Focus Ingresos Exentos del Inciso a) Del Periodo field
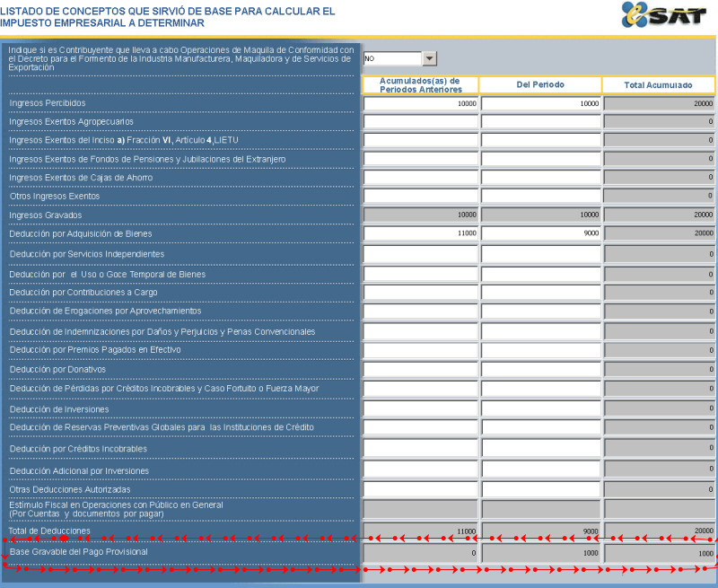718x588 pixels. tap(541, 140)
